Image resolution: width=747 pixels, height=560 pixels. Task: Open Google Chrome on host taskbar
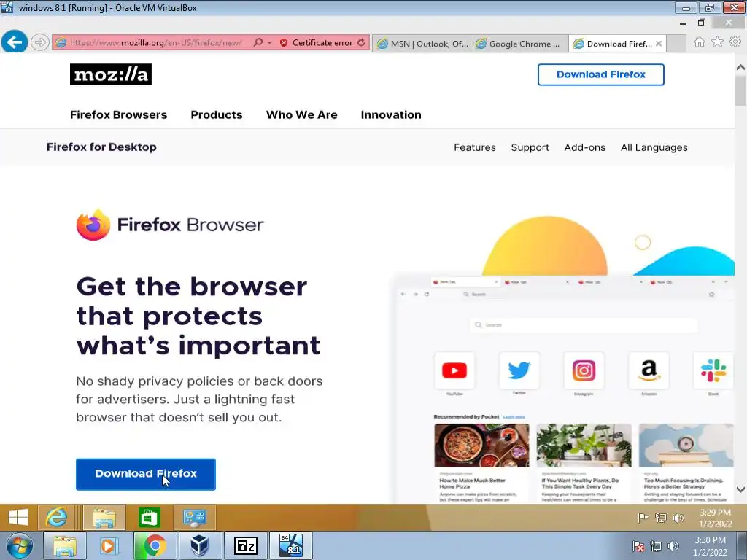tap(155, 545)
